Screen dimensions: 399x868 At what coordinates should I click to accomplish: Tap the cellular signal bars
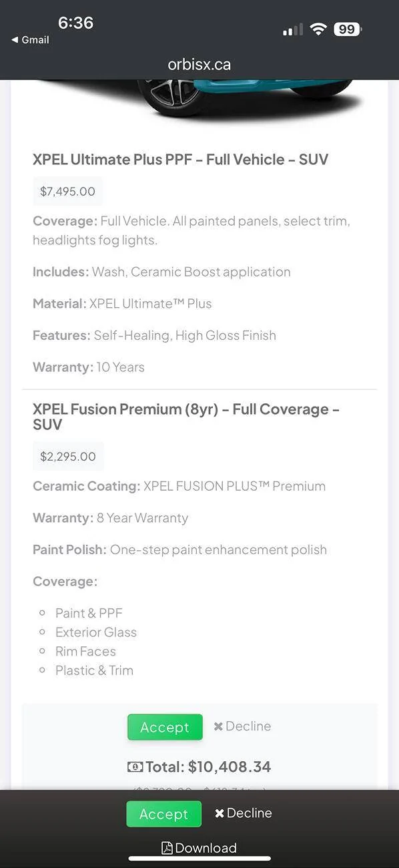[x=292, y=30]
